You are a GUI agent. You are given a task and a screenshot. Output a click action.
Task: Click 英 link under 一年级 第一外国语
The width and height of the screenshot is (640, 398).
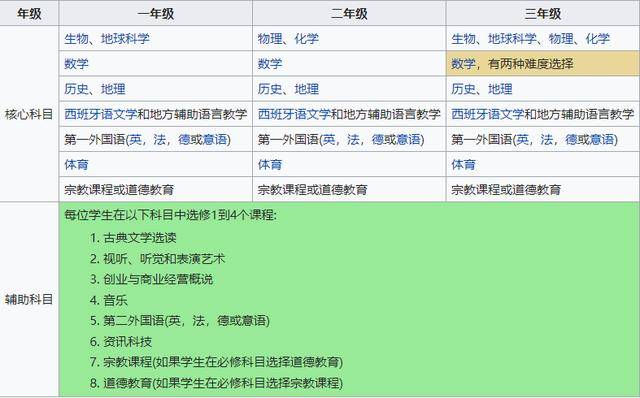[136, 140]
